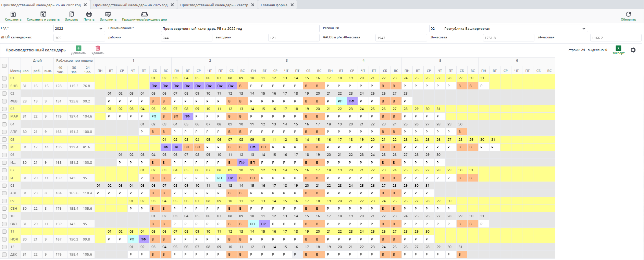Switch to the Главная форма tab

[274, 5]
